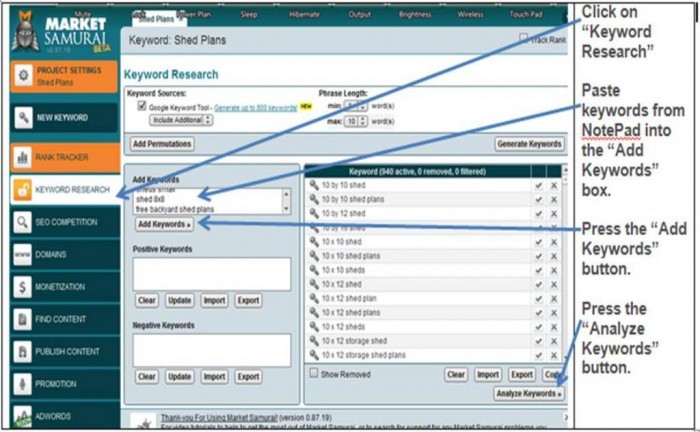Open Project Settings gear icon
This screenshot has width=700, height=432.
point(23,75)
